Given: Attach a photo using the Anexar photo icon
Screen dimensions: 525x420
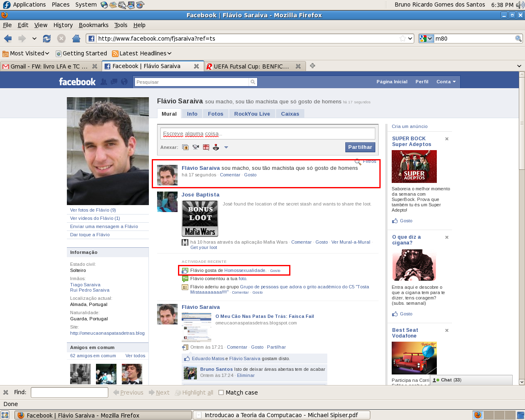Looking at the screenshot, I should tap(185, 147).
